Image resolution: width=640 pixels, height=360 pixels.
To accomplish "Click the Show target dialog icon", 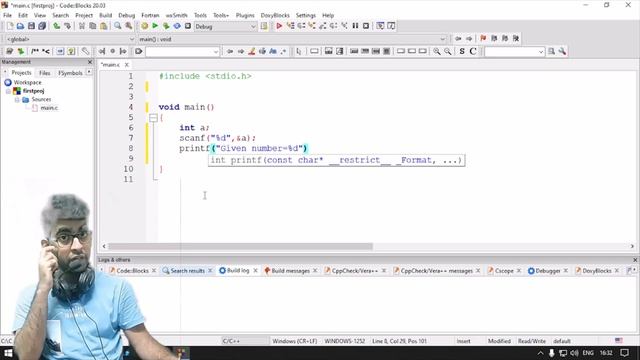I will pyautogui.click(x=264, y=26).
